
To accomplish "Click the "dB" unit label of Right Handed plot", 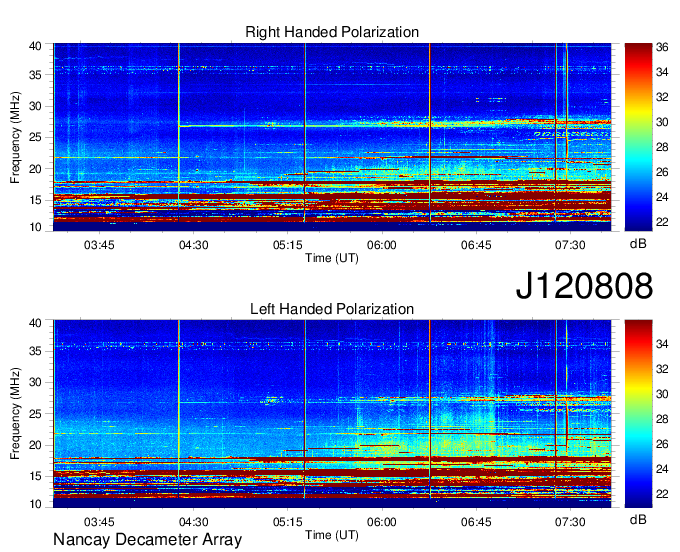I will coord(638,244).
